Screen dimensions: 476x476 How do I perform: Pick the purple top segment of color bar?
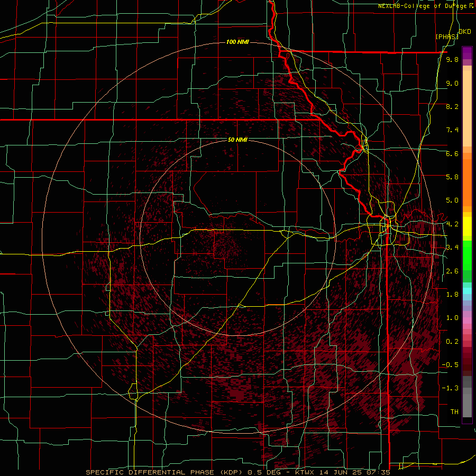click(x=467, y=53)
